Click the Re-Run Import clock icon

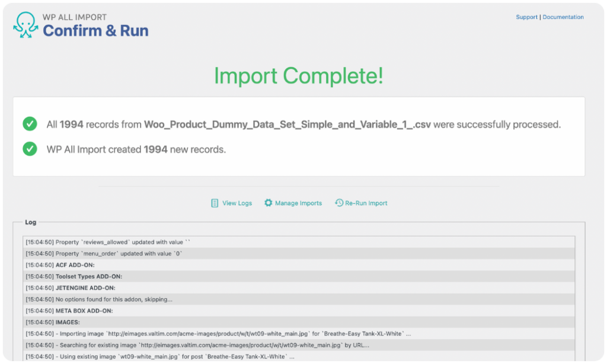pos(339,203)
